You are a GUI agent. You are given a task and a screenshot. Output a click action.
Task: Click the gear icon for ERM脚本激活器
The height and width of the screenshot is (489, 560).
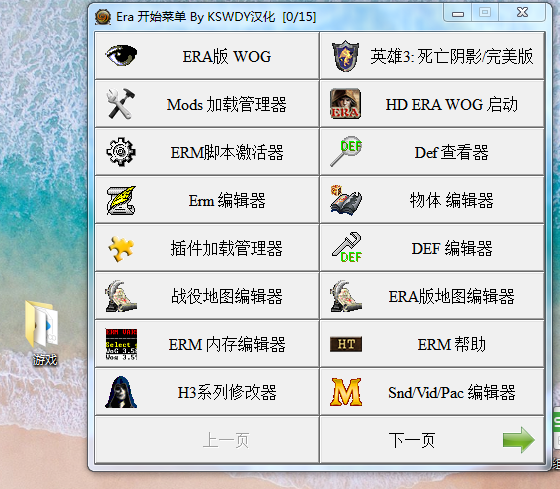tap(121, 152)
